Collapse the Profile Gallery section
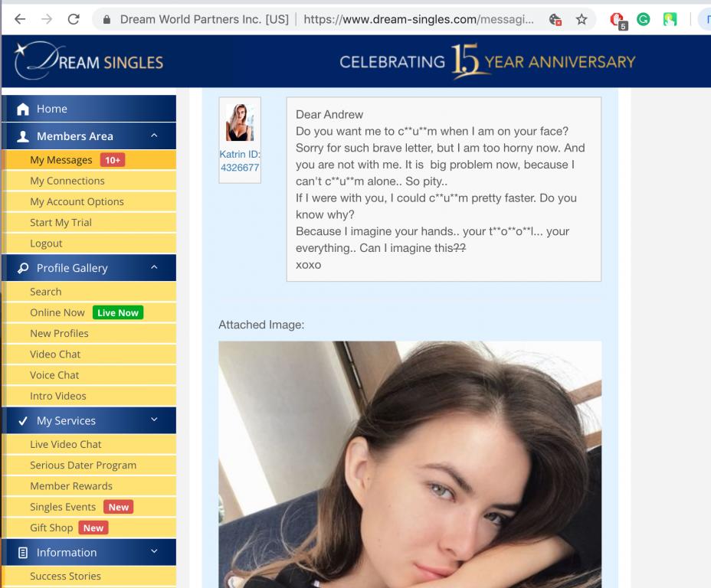The width and height of the screenshot is (711, 588). [154, 268]
